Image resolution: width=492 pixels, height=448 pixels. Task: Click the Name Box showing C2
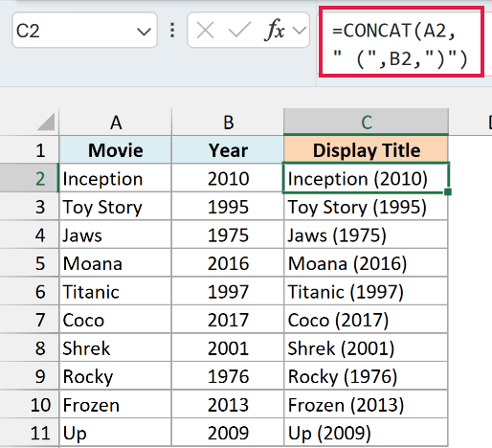(84, 31)
